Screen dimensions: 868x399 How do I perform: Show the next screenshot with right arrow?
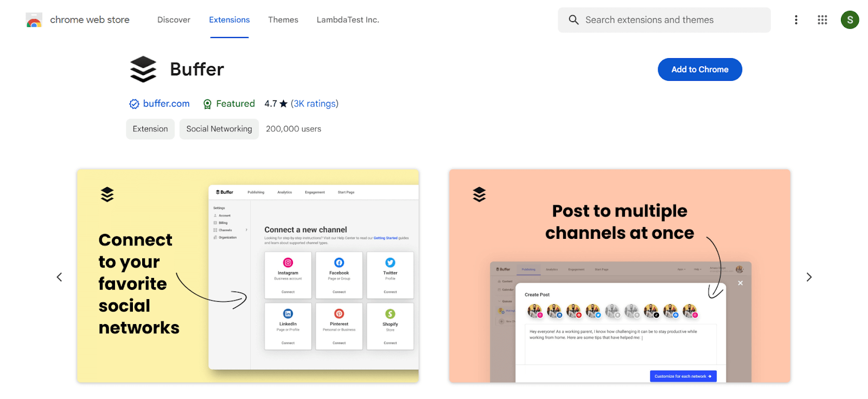pos(809,277)
